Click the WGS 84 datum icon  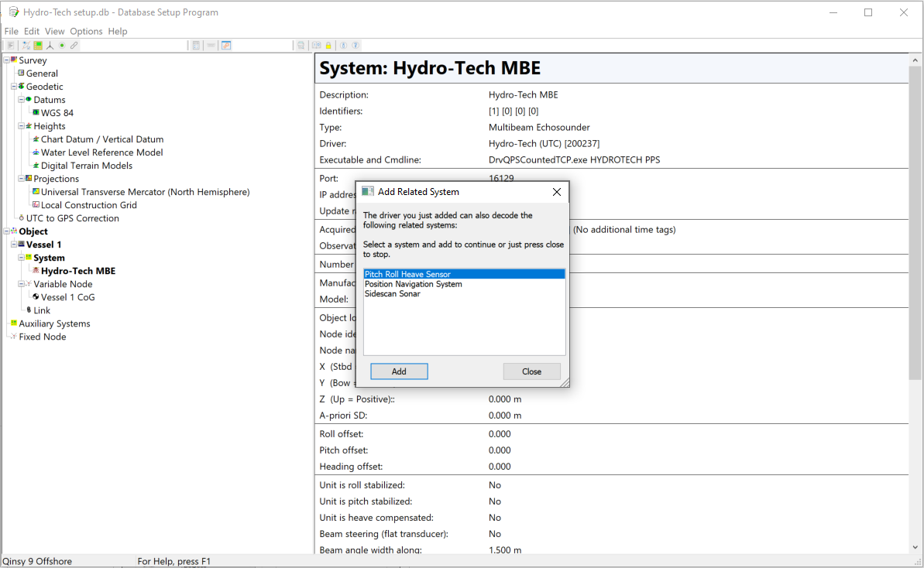pos(36,113)
